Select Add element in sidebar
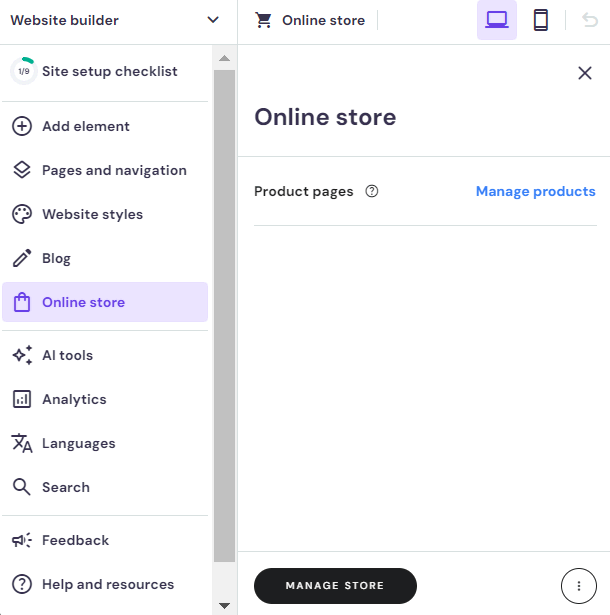The image size is (610, 615). pyautogui.click(x=105, y=126)
